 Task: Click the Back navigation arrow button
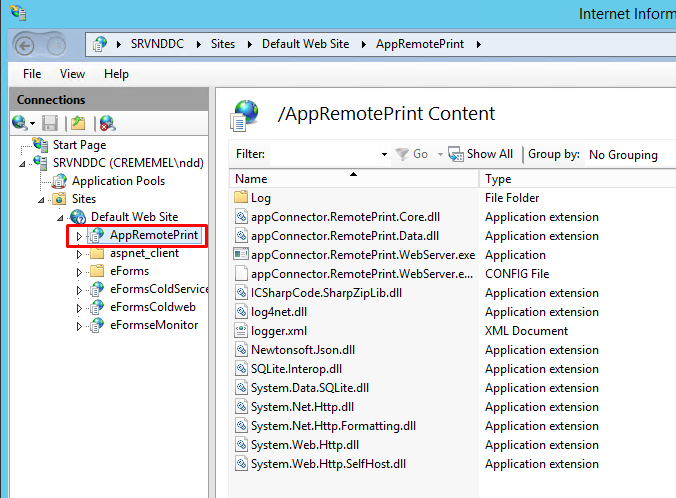coord(27,44)
